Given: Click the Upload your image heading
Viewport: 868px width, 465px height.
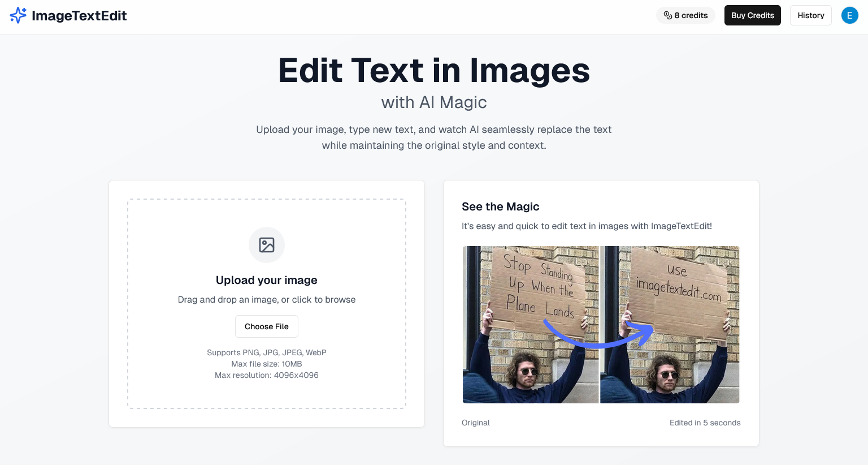Looking at the screenshot, I should (x=267, y=280).
